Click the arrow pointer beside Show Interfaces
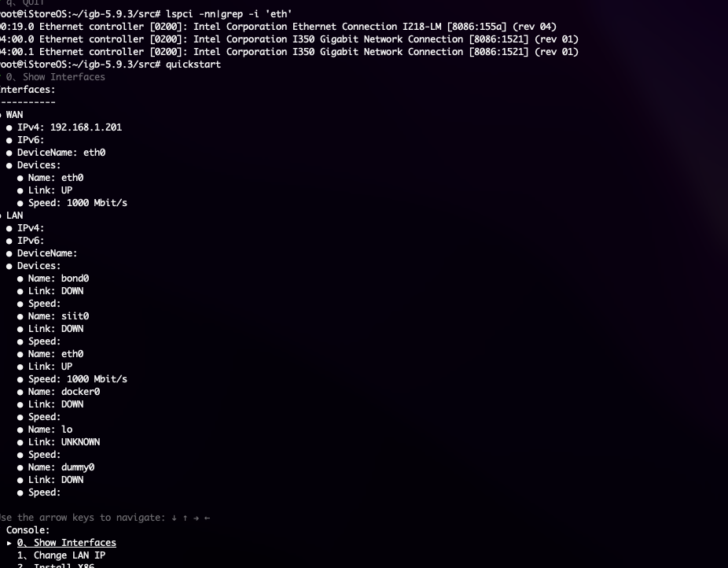 [x=9, y=543]
